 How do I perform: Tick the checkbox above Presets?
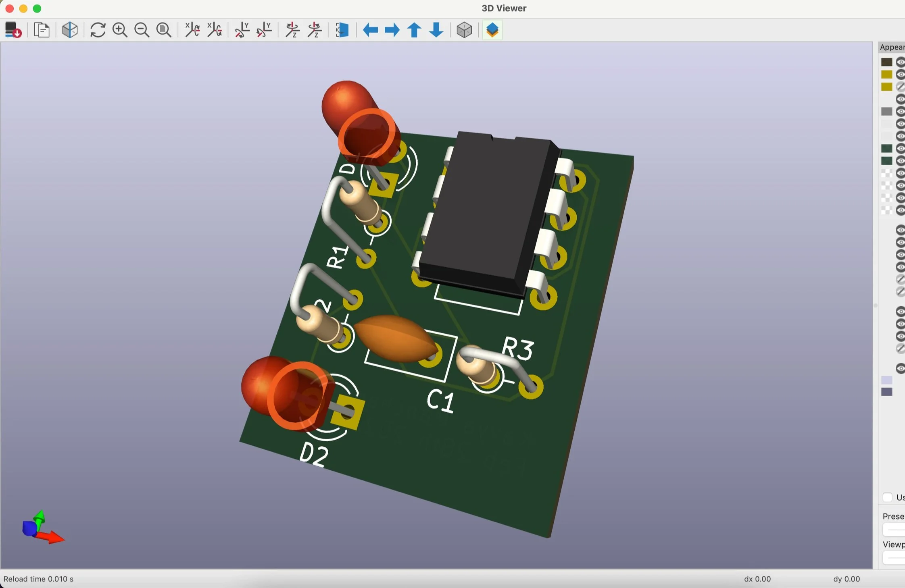(887, 497)
